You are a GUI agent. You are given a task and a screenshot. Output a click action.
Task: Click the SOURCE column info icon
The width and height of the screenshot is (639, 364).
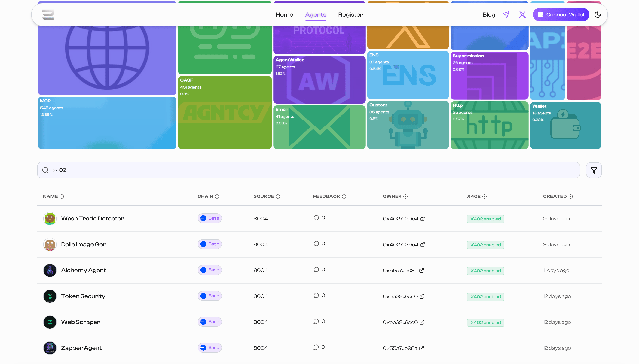278,196
